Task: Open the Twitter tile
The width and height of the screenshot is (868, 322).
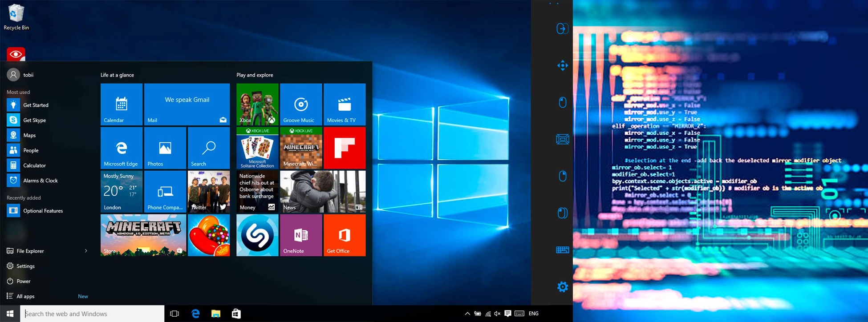Action: pyautogui.click(x=209, y=192)
